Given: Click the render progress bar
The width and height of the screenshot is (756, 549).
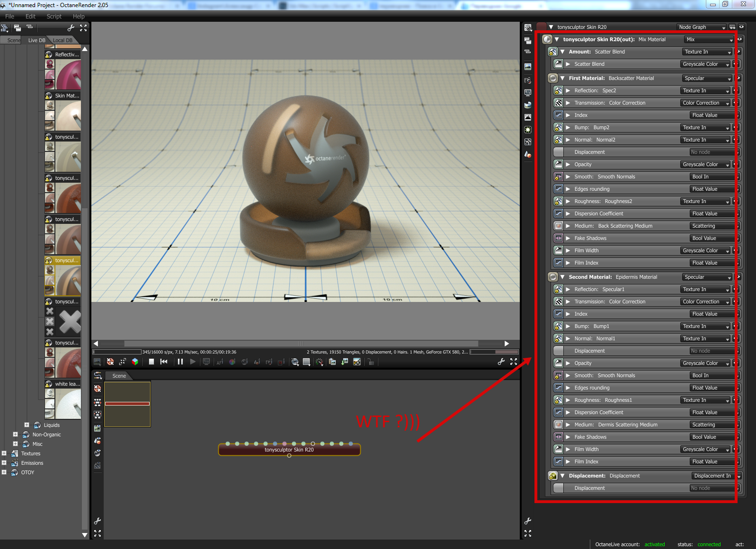Looking at the screenshot, I should 117,352.
